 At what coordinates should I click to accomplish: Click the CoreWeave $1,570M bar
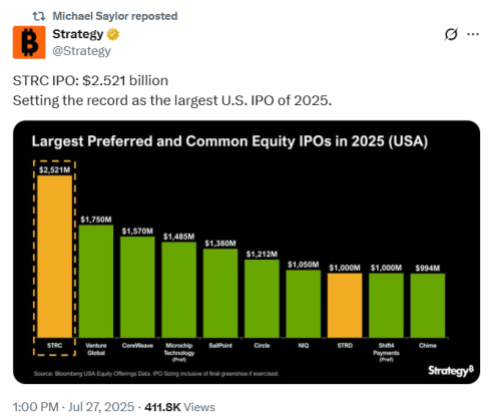click(x=137, y=287)
